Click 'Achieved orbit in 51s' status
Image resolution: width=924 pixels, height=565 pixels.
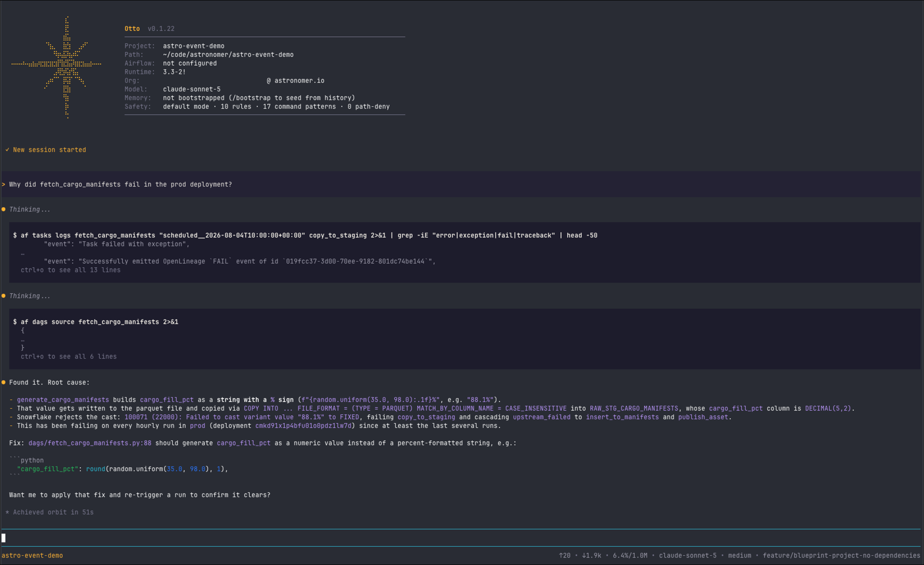pyautogui.click(x=53, y=512)
